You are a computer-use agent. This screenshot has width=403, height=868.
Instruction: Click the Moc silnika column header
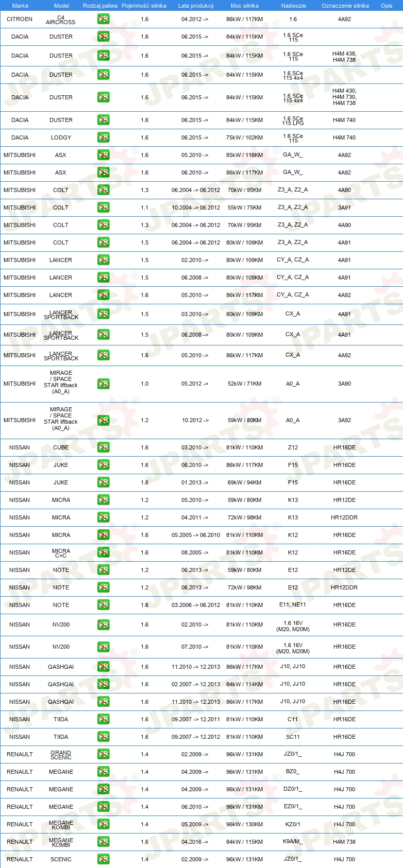click(245, 6)
